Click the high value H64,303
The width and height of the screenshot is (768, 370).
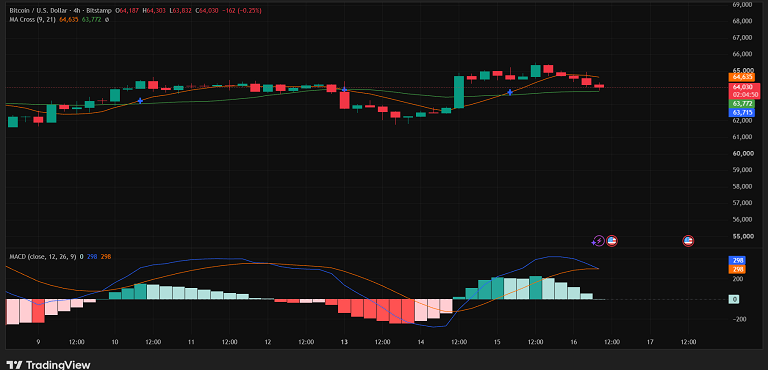click(153, 10)
